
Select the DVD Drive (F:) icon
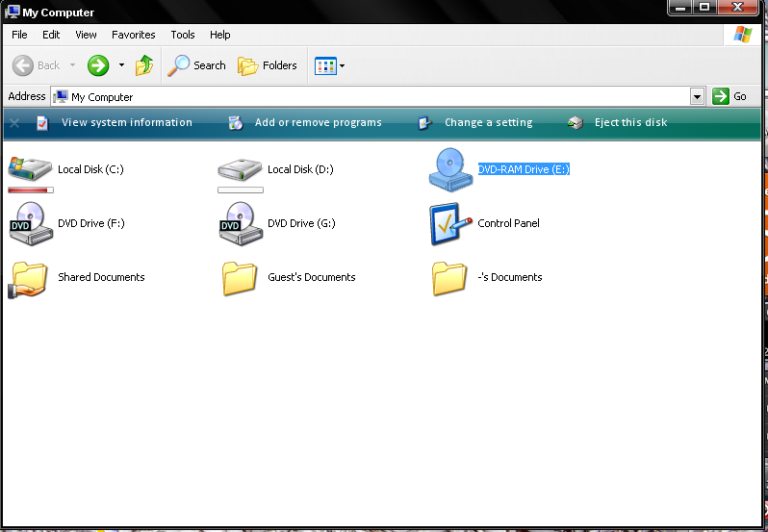point(31,223)
